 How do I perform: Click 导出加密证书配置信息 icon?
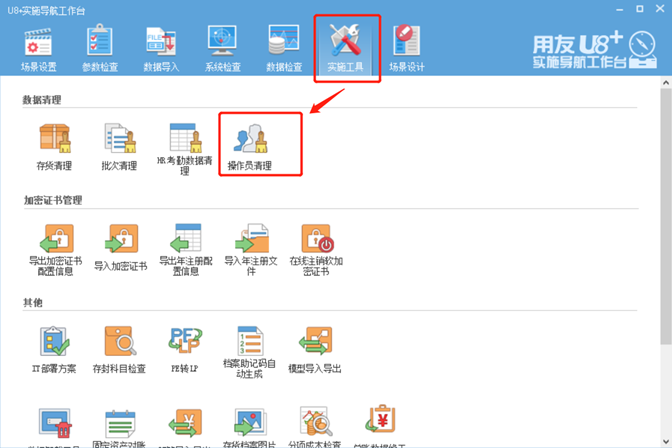point(56,242)
